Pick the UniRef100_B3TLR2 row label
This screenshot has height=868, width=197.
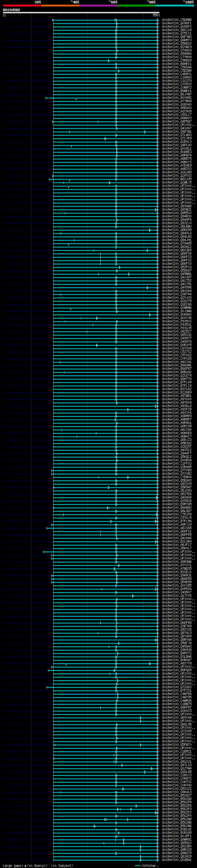pos(177,389)
